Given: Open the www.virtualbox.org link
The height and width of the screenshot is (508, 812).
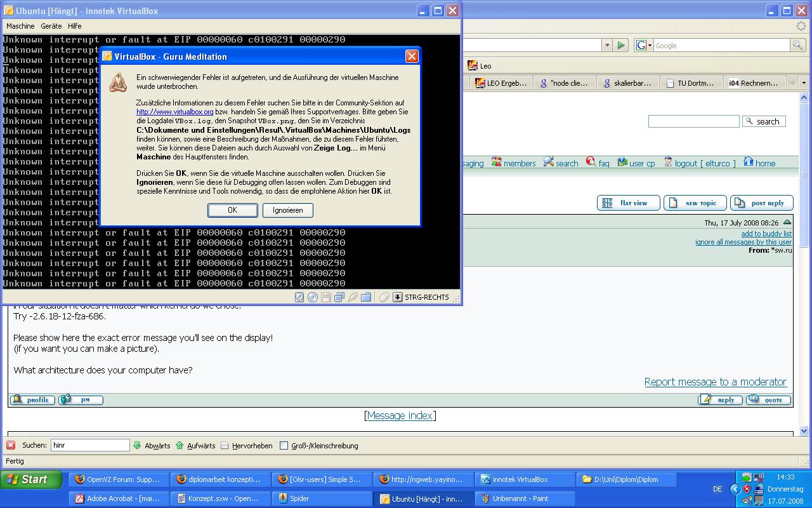Looking at the screenshot, I should 174,112.
